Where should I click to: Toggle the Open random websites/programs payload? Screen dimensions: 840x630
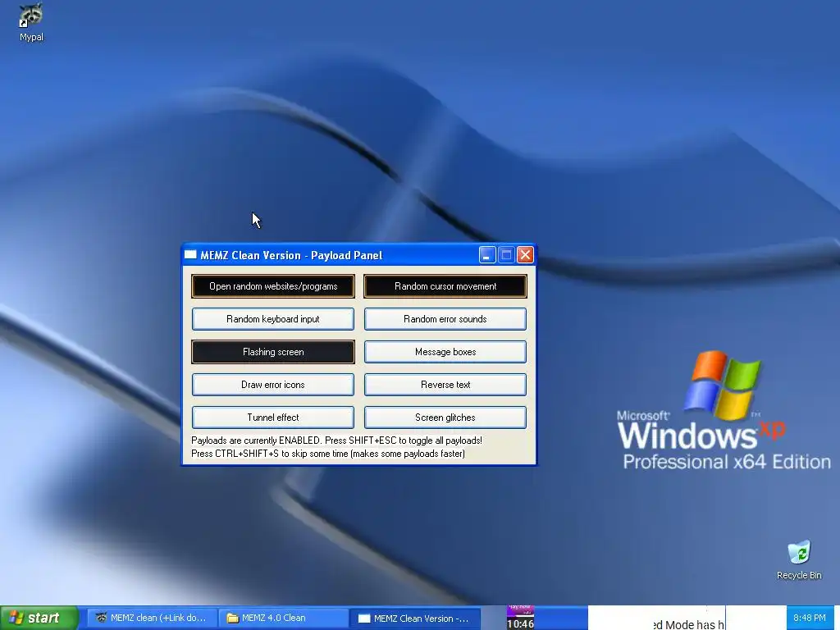272,286
